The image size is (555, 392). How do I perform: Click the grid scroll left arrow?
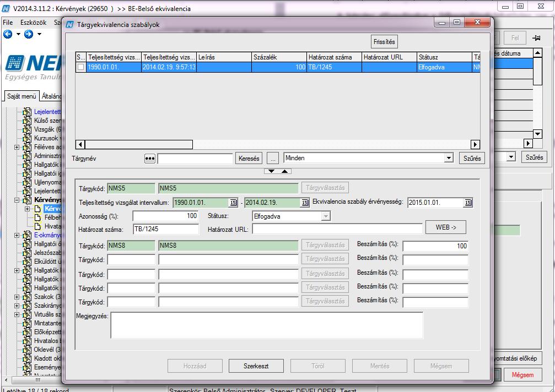point(80,144)
